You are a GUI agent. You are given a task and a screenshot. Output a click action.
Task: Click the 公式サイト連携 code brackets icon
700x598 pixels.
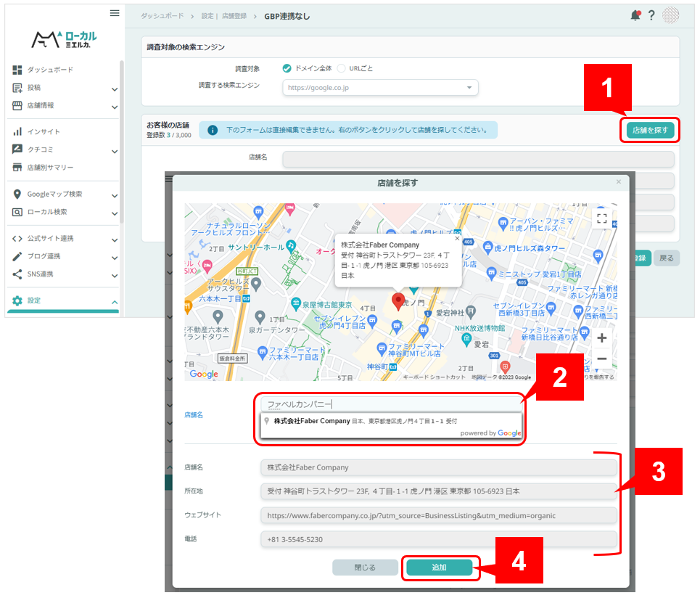point(17,239)
